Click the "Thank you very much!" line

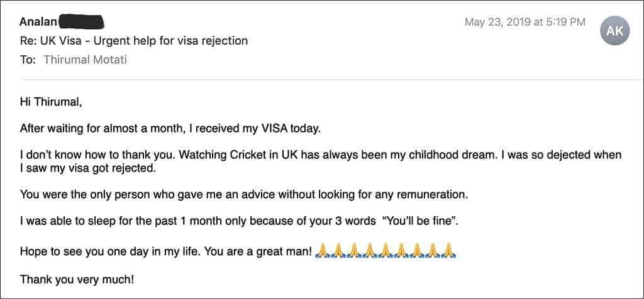click(x=77, y=280)
